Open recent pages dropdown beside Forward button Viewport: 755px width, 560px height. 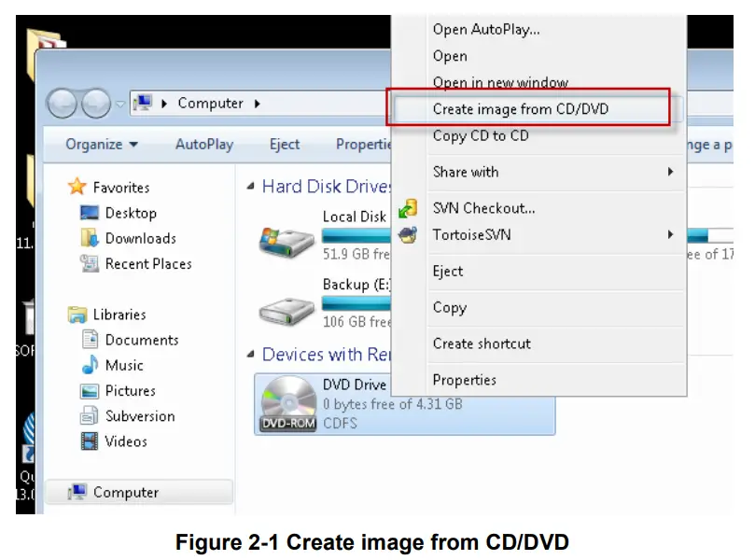[120, 104]
